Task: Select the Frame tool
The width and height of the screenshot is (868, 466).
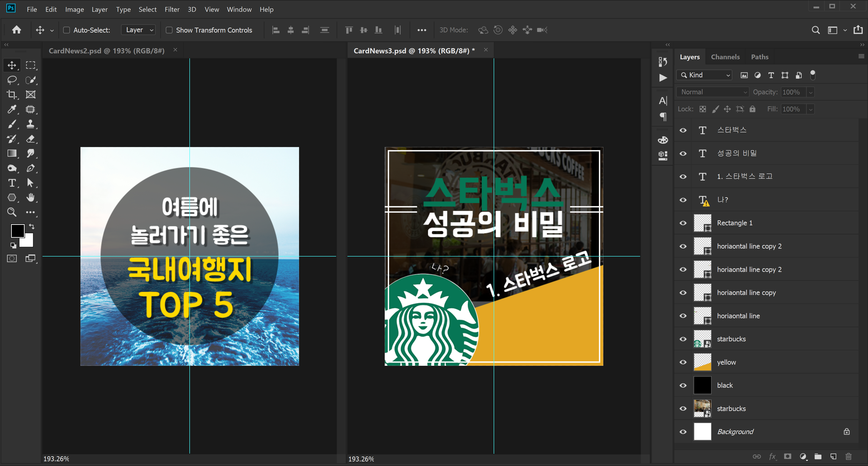Action: tap(31, 95)
